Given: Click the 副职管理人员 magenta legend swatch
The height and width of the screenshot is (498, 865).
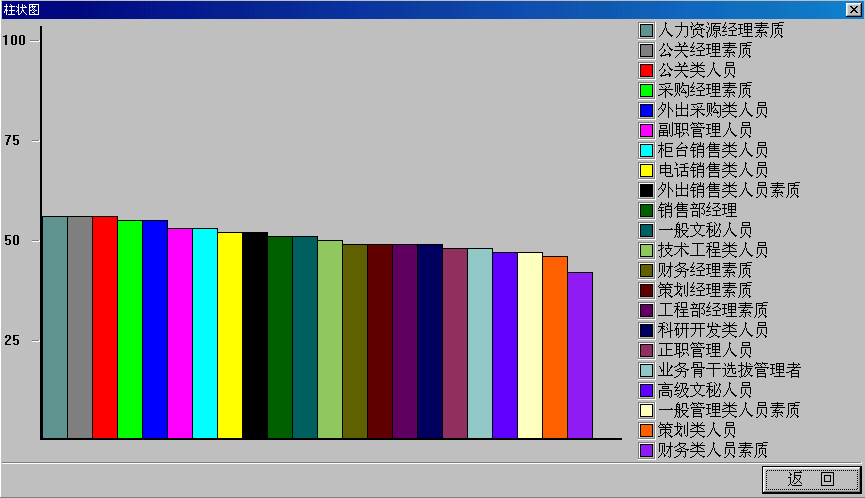Looking at the screenshot, I should coord(646,130).
